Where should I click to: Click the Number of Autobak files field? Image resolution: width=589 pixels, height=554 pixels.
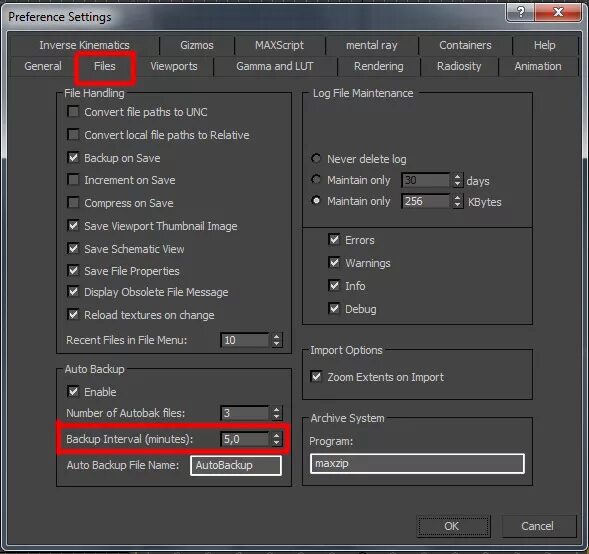(x=245, y=413)
